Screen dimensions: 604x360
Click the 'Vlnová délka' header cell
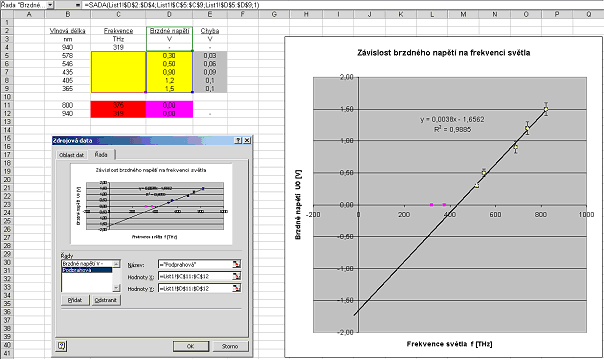tap(68, 31)
